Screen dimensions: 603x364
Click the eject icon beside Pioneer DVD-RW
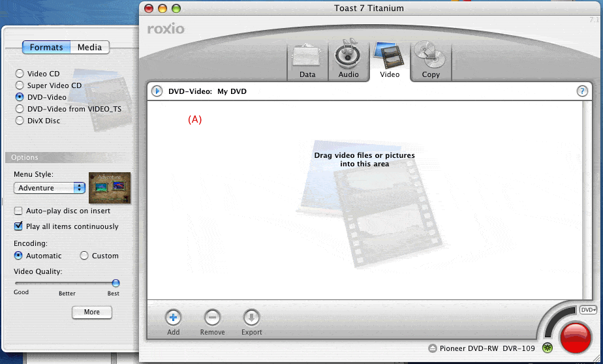pyautogui.click(x=433, y=348)
